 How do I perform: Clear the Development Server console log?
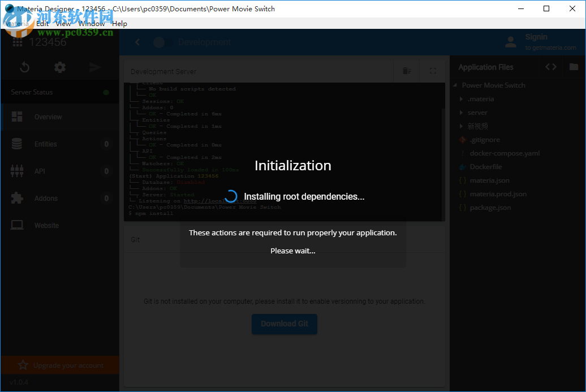click(407, 71)
